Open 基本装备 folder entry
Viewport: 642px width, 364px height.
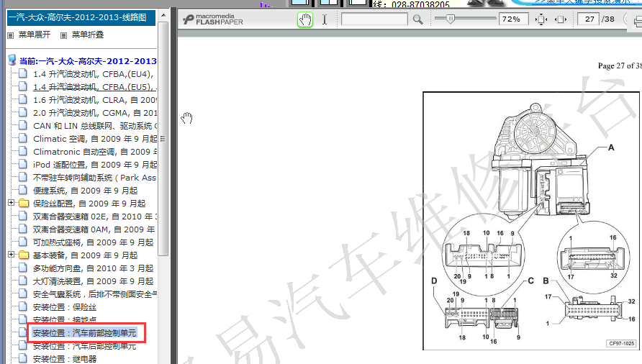pos(85,255)
